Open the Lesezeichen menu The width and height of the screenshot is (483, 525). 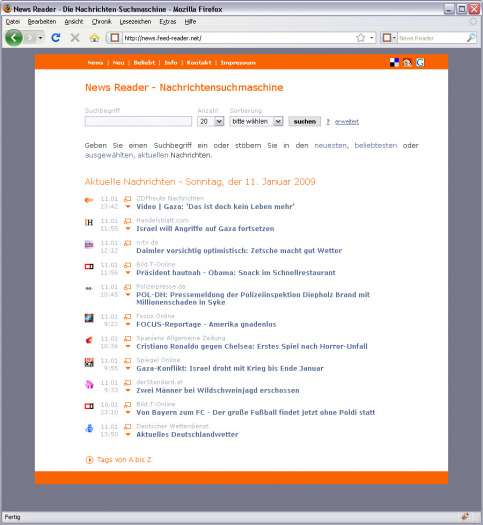135,22
